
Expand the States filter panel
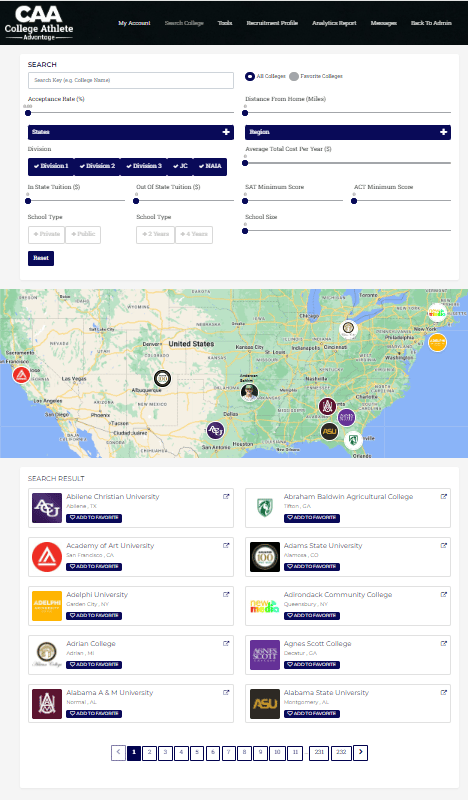[131, 132]
